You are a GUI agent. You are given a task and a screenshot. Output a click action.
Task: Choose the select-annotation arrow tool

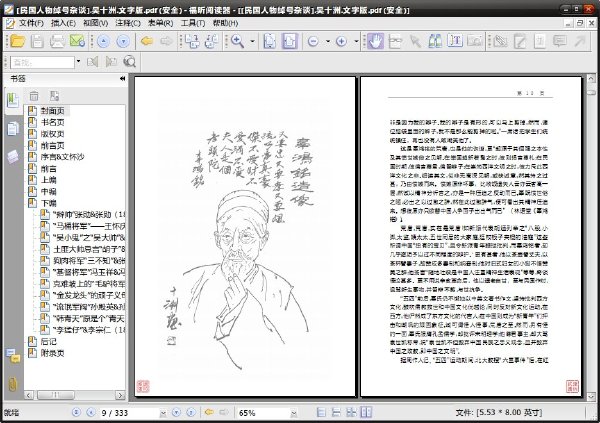pos(415,41)
